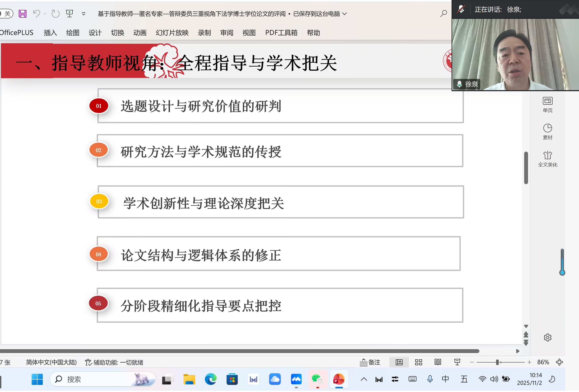This screenshot has height=392, width=579.
Task: Click the Undo arrow icon
Action: [37, 14]
